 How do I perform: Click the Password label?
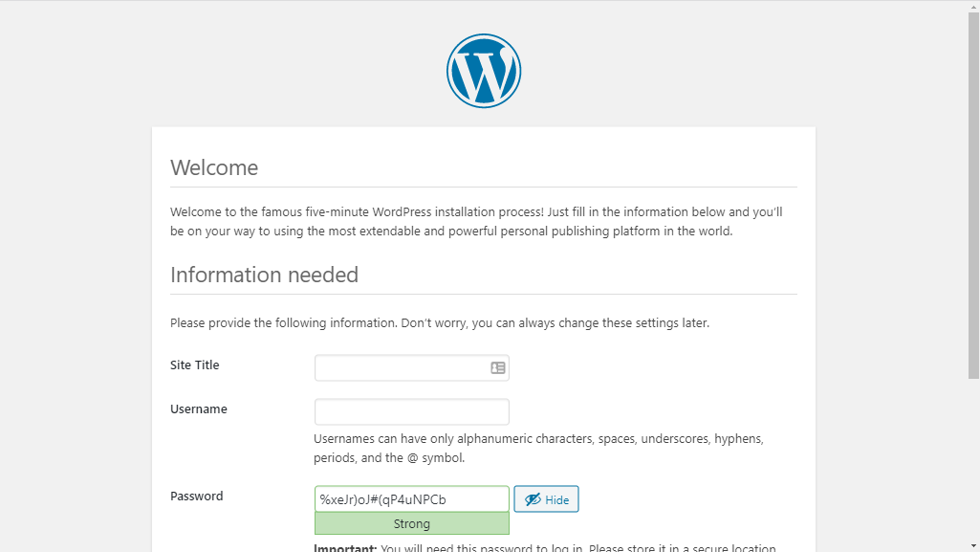[x=196, y=496]
